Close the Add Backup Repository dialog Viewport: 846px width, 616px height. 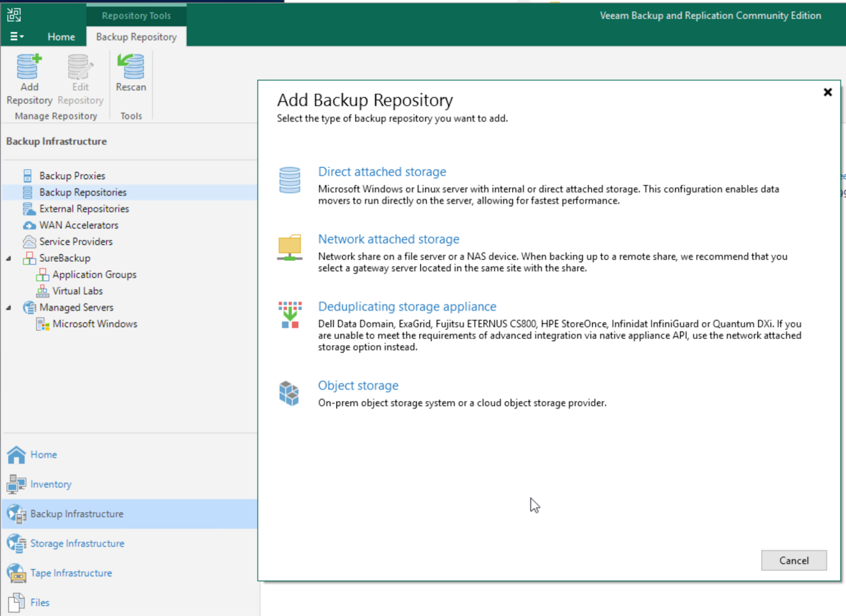(827, 92)
